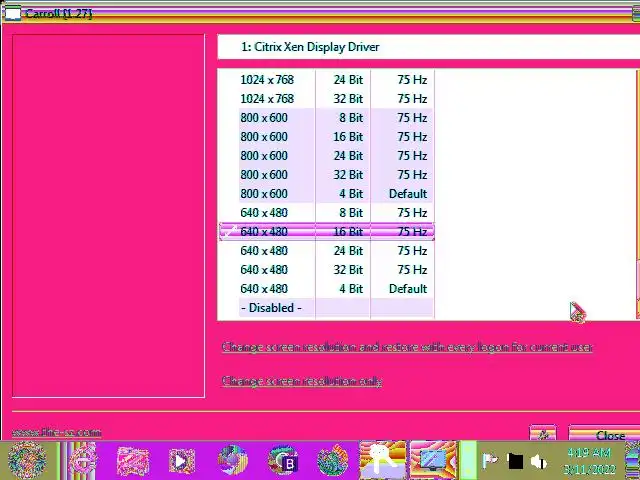Click the Close button
This screenshot has height=480, width=640.
pos(604,433)
